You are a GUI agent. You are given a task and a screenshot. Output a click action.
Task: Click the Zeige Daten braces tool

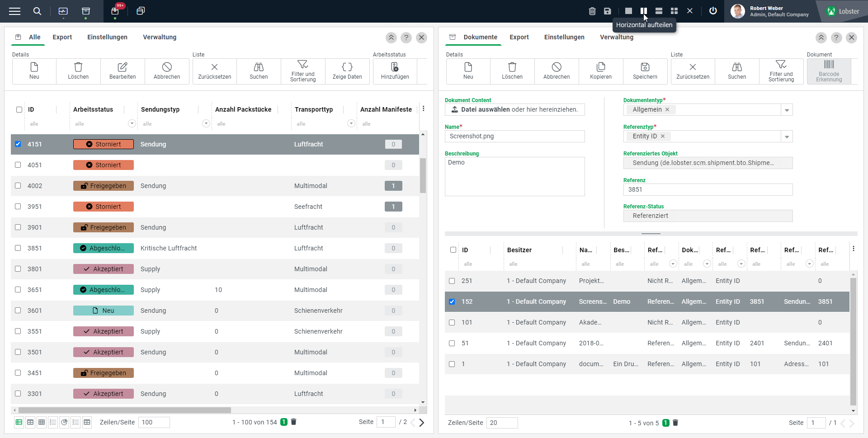tap(347, 71)
